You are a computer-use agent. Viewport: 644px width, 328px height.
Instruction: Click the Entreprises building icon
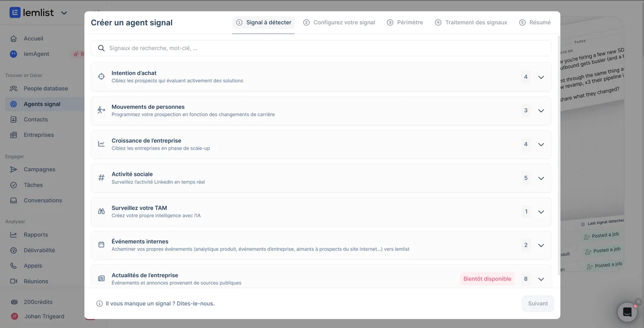pos(14,135)
